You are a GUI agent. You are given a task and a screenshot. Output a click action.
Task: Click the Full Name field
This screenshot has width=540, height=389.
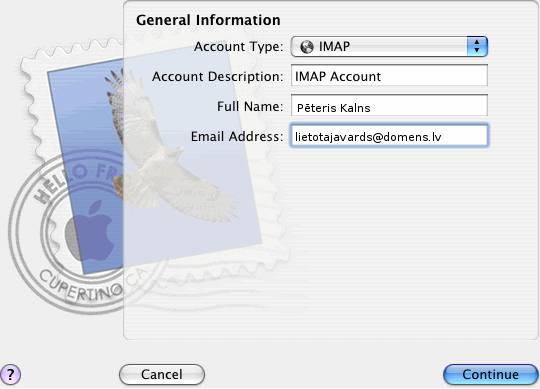(389, 106)
